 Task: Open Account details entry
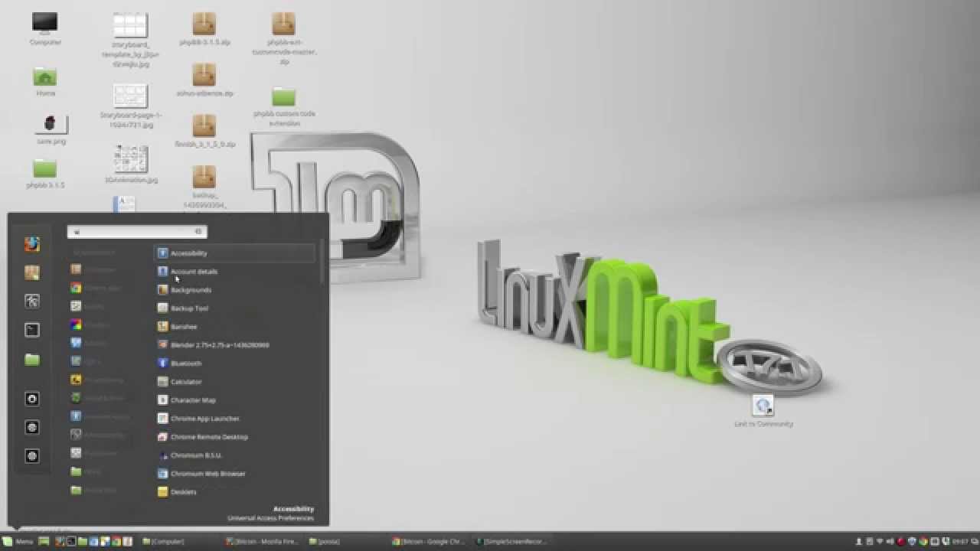tap(234, 271)
